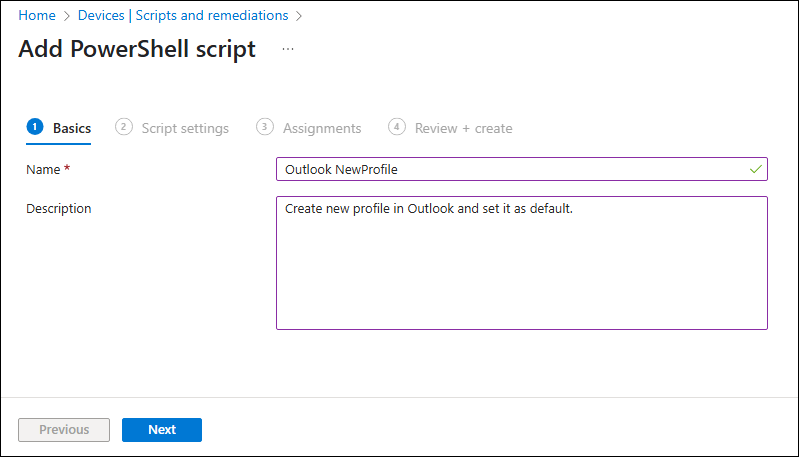Click the step 4 number circle
Image resolution: width=799 pixels, height=457 pixels.
pyautogui.click(x=397, y=127)
